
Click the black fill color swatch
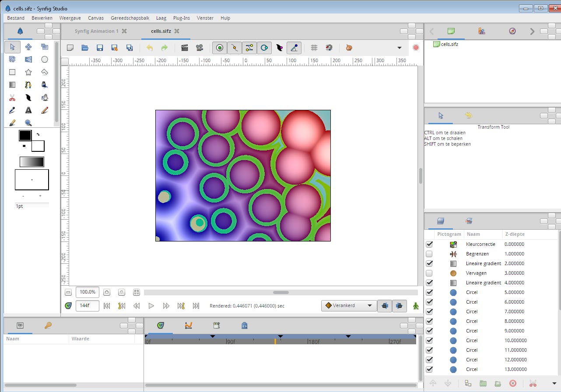25,135
